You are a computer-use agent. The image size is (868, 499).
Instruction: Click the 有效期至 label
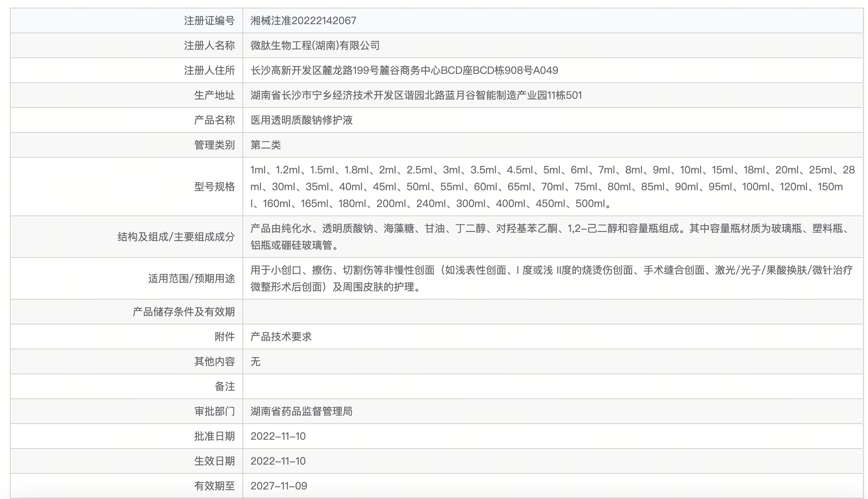click(214, 486)
